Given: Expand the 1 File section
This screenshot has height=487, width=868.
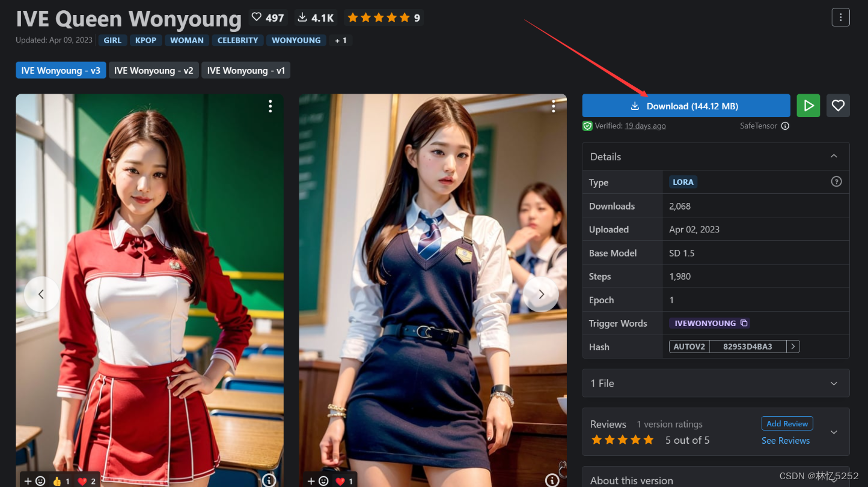Looking at the screenshot, I should coord(834,383).
